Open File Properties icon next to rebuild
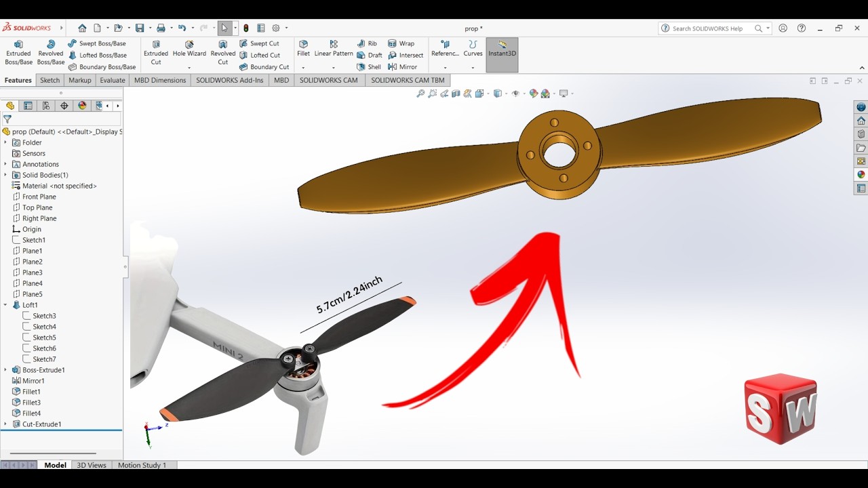Viewport: 868px width, 488px height. pos(261,28)
